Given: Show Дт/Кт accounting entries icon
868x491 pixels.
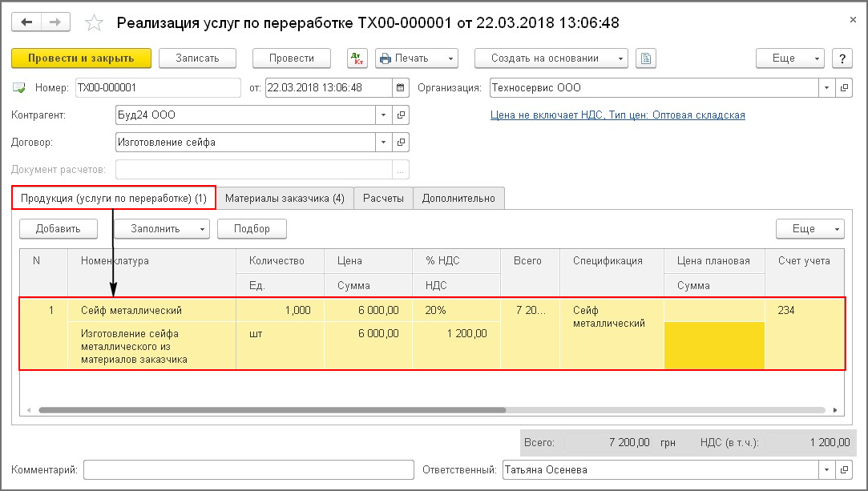Looking at the screenshot, I should pos(357,58).
